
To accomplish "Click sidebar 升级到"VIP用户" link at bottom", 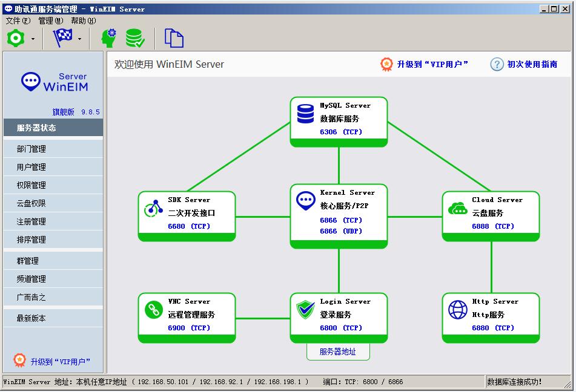I will 60,362.
